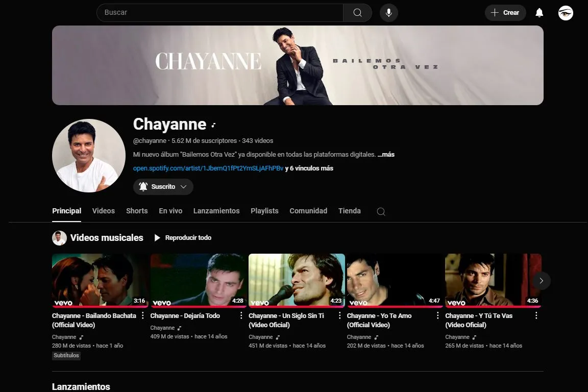
Task: Open the Lanzamientos tab
Action: (216, 211)
